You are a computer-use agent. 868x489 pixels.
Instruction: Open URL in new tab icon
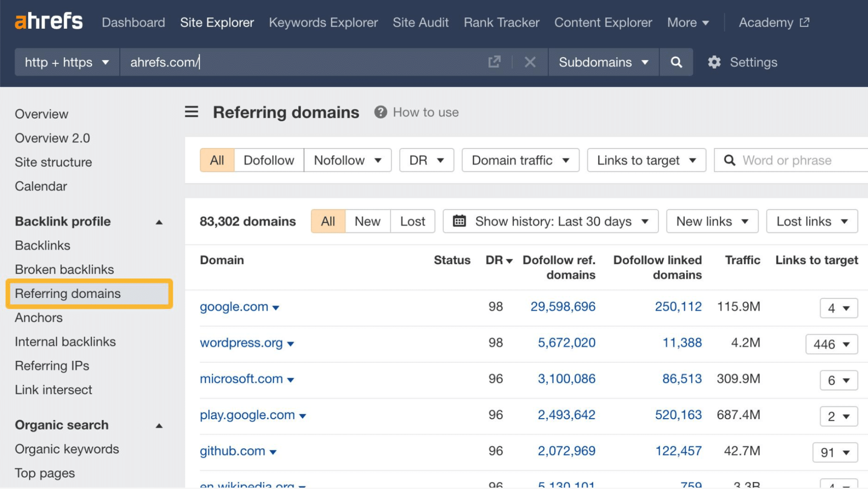pos(494,62)
